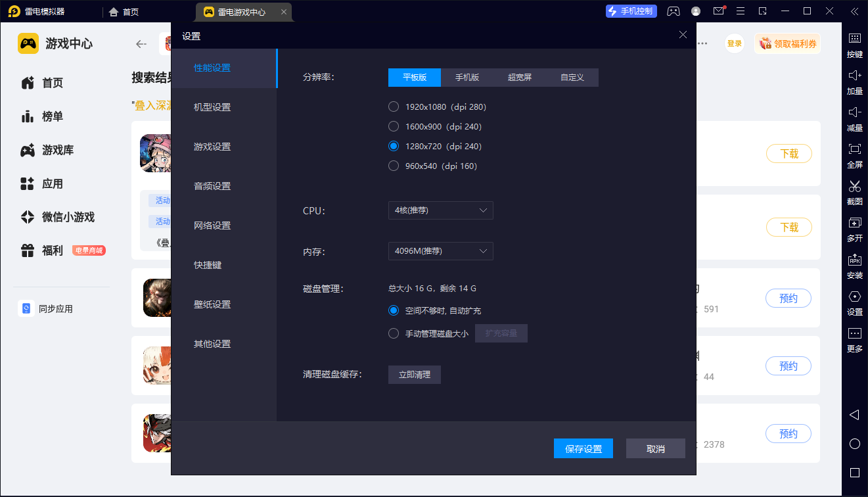Install an APK using 安装 icon

click(x=854, y=260)
